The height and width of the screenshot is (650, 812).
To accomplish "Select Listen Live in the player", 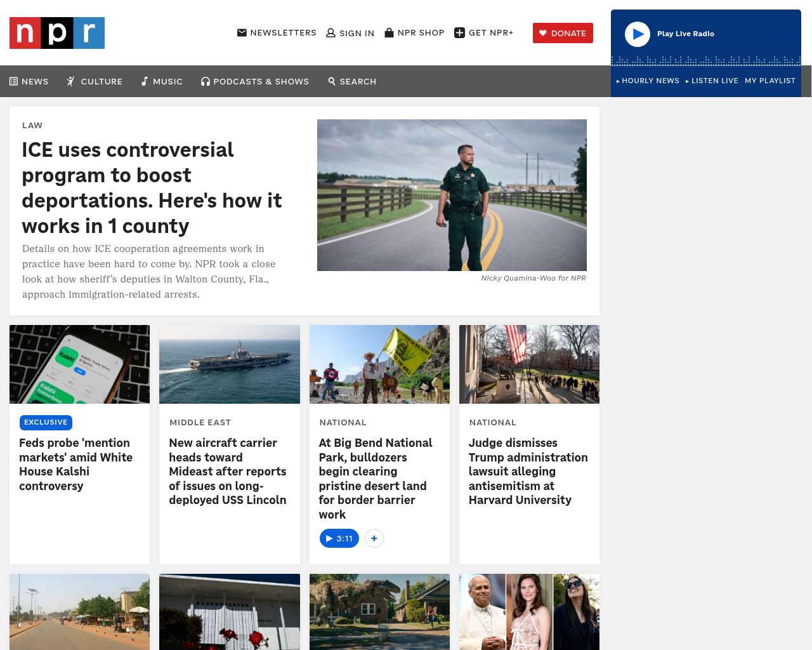I will pyautogui.click(x=712, y=81).
